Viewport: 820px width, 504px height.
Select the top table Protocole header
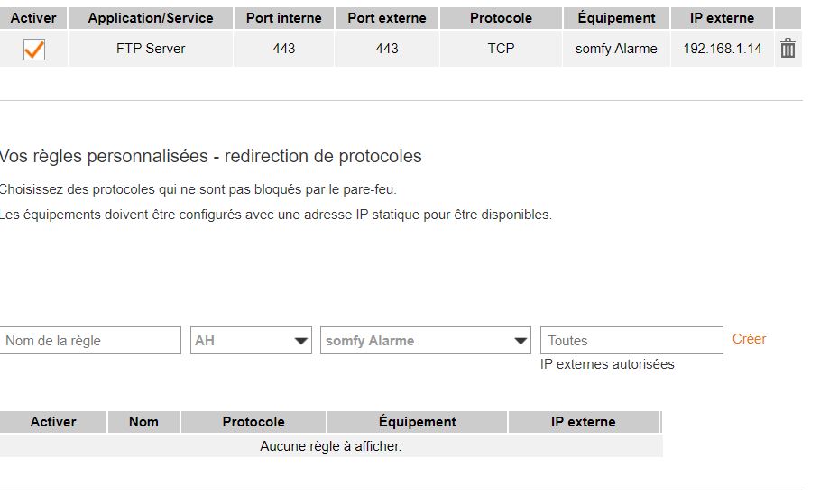click(501, 18)
